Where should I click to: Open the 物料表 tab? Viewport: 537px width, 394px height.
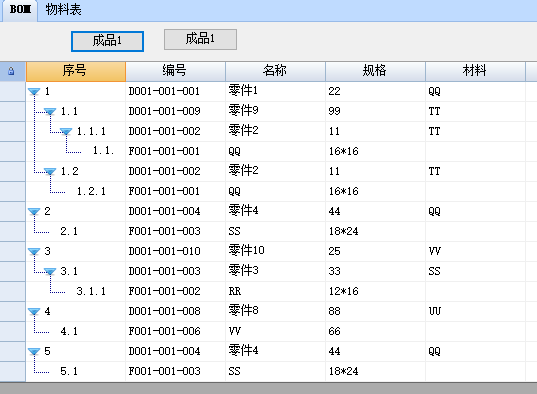tap(63, 10)
